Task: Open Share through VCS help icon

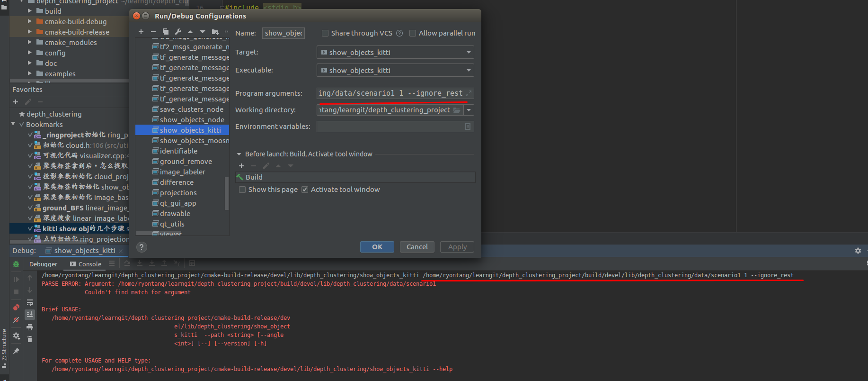Action: (399, 33)
